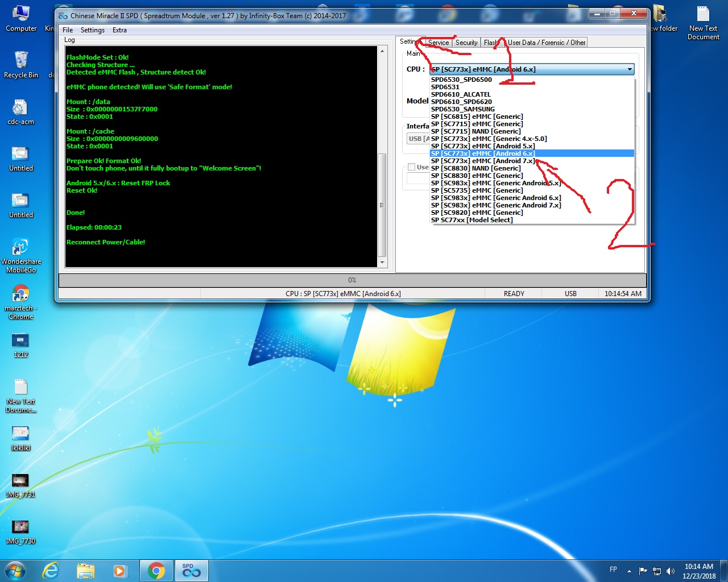The height and width of the screenshot is (582, 728).
Task: Select SP [SC7715] eMMC [Generic]
Action: 532,124
